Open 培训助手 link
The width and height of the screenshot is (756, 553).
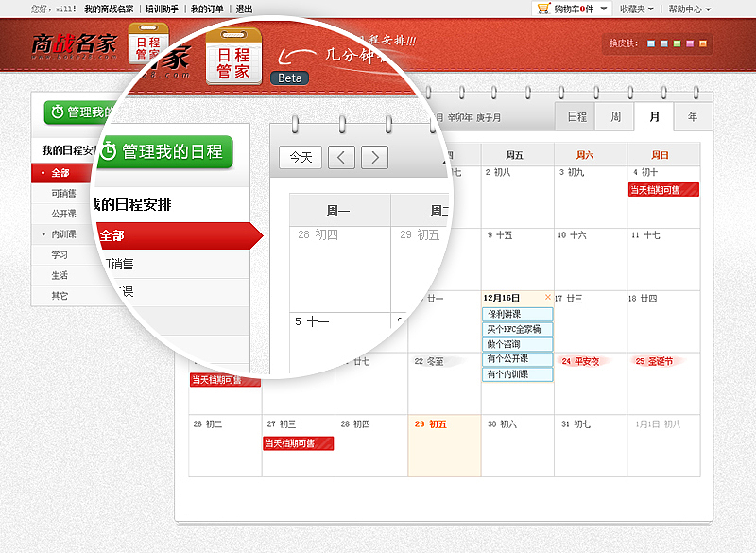(162, 9)
